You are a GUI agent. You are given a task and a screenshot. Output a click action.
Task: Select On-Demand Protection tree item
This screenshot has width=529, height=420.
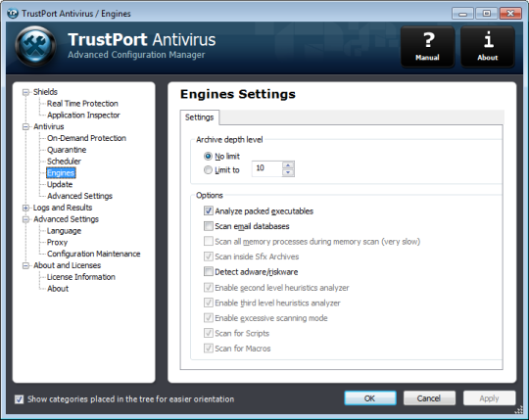[x=86, y=138]
